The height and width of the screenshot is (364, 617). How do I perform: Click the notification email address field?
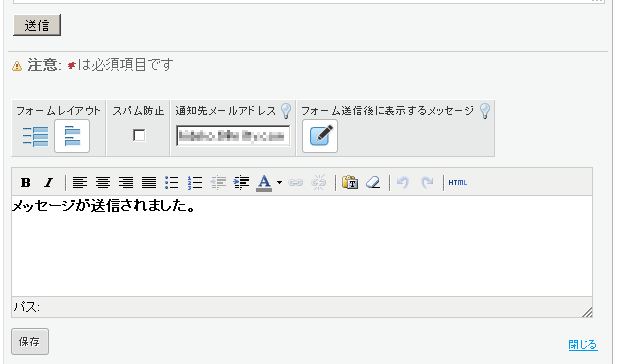coord(233,136)
